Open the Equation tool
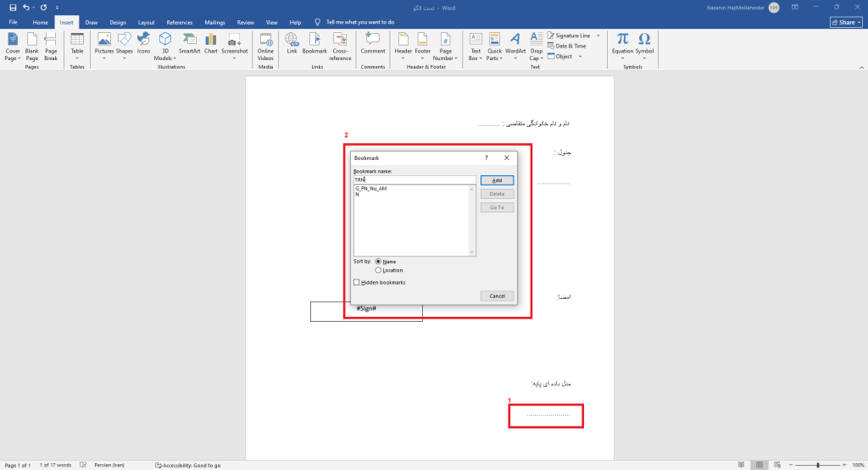 coord(622,42)
